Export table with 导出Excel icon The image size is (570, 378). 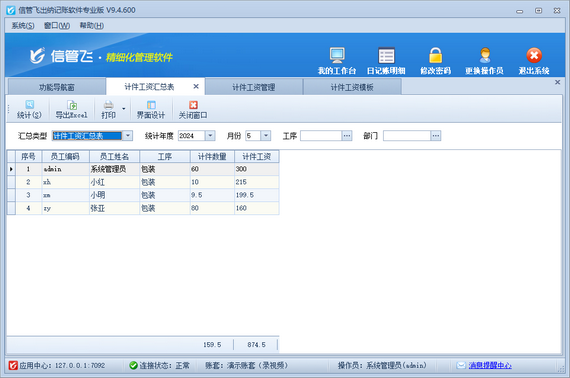pyautogui.click(x=72, y=109)
